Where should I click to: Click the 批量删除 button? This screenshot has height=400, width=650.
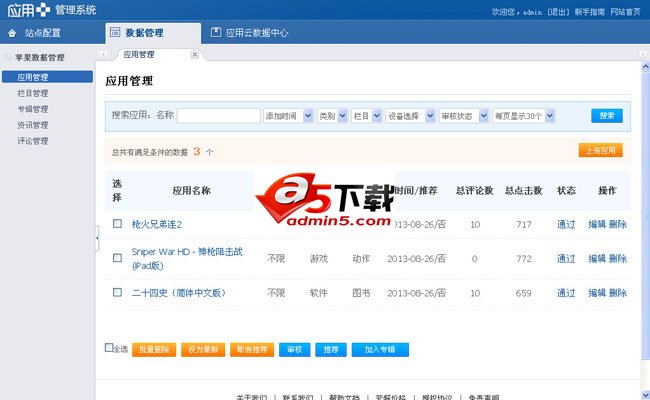coord(154,349)
